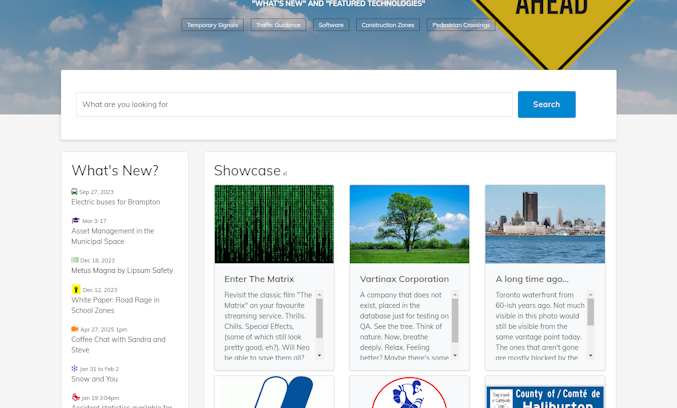The image size is (677, 408).
Task: Click scroll down arrow in Vartinax Corporation description
Action: [x=455, y=355]
